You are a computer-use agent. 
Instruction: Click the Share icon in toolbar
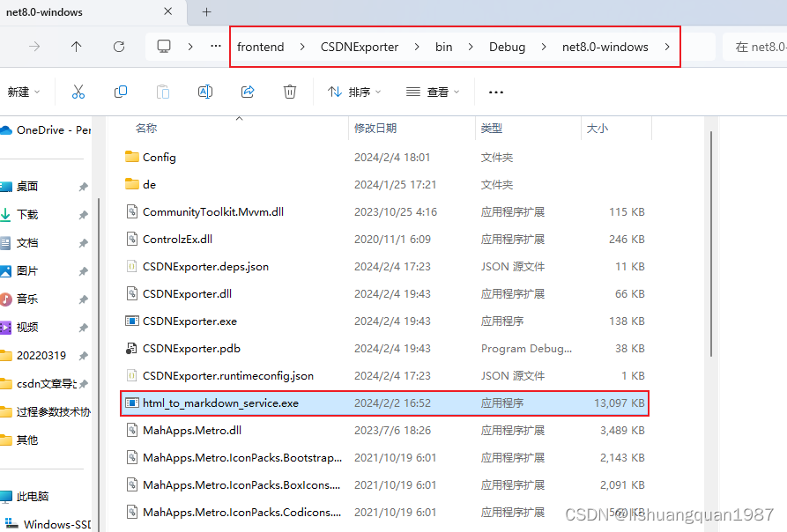pos(248,92)
